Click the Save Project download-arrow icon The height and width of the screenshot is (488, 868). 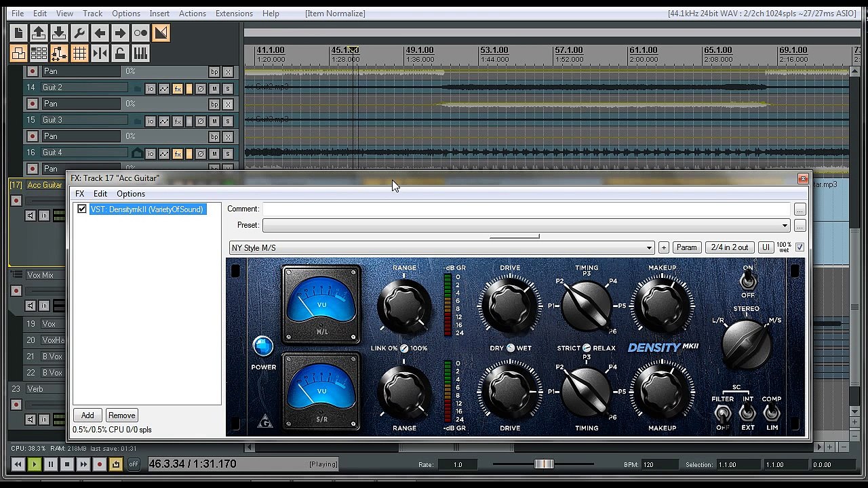pos(59,33)
